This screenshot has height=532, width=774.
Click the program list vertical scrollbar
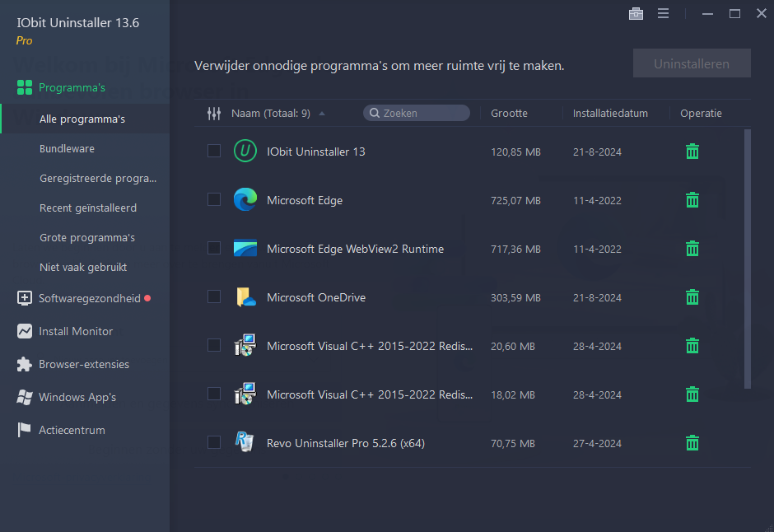(748, 259)
